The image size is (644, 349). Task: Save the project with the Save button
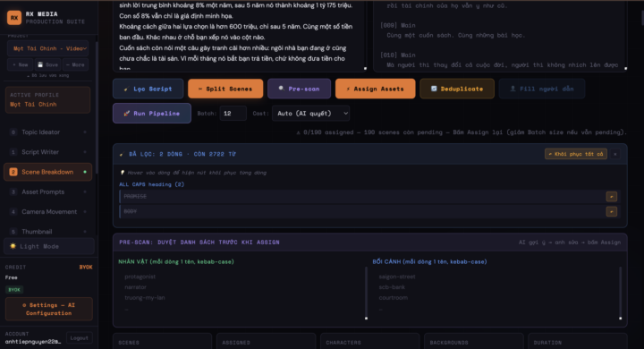click(47, 64)
